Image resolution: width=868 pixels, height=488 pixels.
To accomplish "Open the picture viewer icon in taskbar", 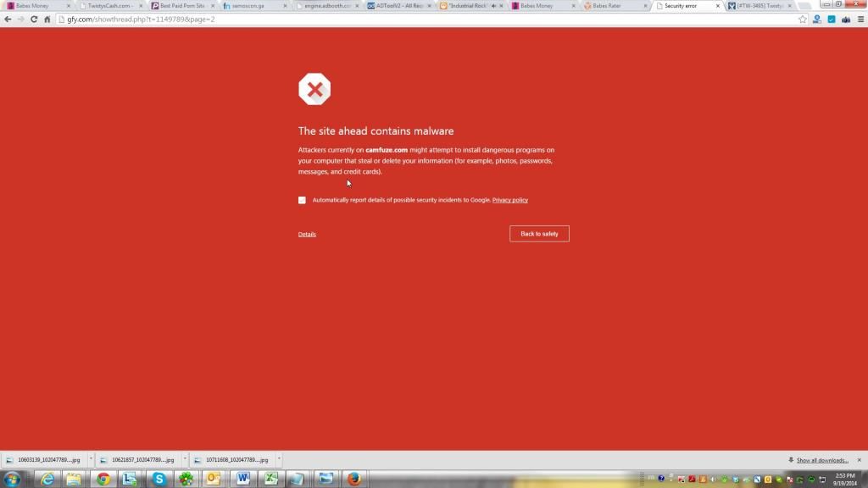I will [326, 480].
